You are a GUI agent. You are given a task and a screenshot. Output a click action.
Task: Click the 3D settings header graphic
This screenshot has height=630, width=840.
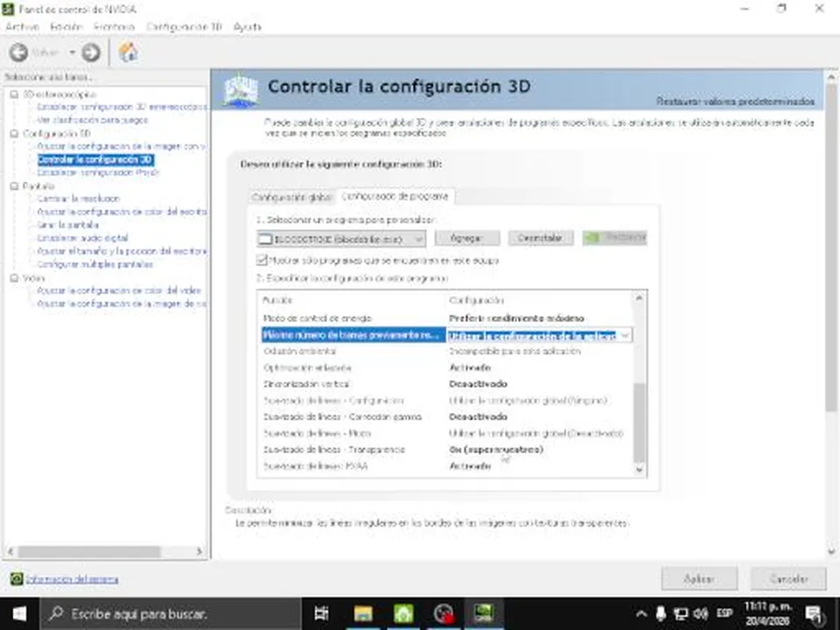(x=241, y=90)
